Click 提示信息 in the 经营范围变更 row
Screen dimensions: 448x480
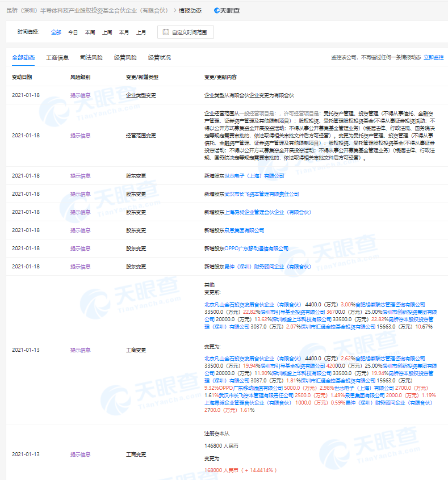(80, 136)
